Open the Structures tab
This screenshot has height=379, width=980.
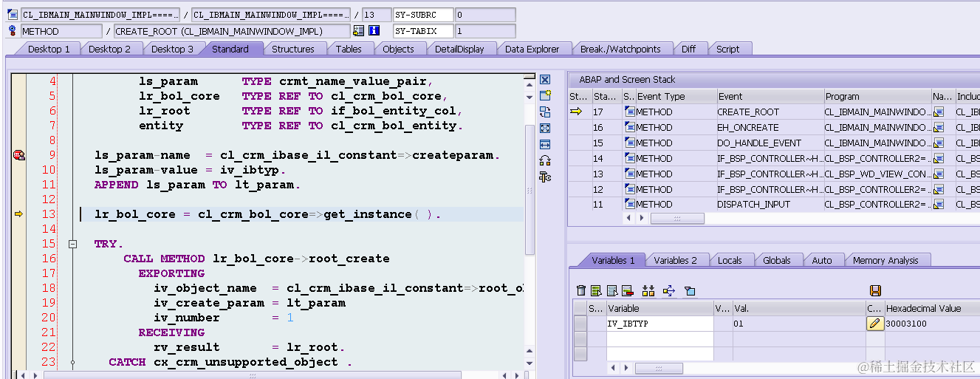293,49
